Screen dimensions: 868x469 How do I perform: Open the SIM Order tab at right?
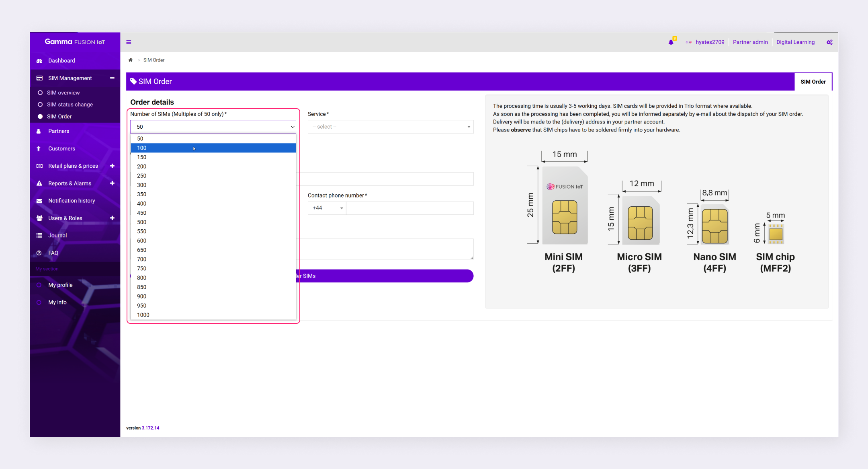point(813,82)
